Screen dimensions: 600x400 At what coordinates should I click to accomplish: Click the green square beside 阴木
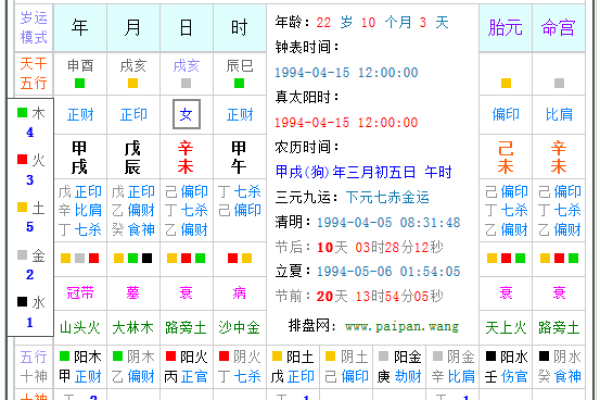click(x=117, y=356)
